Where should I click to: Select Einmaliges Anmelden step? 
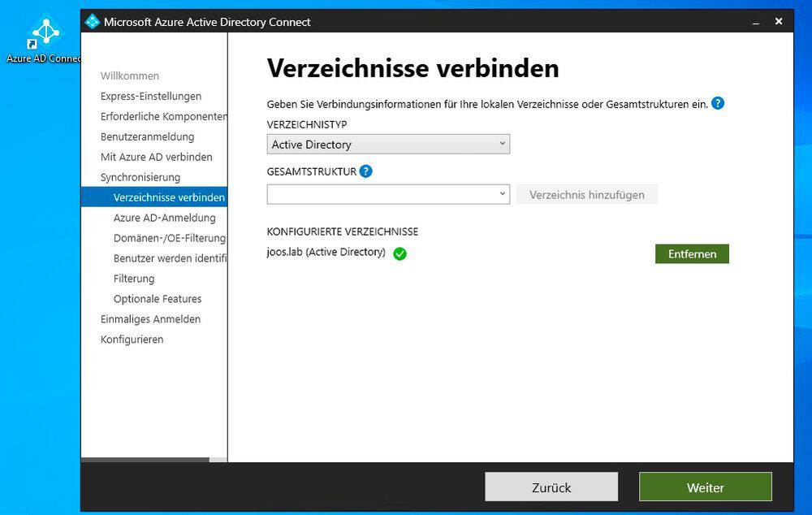pos(150,319)
